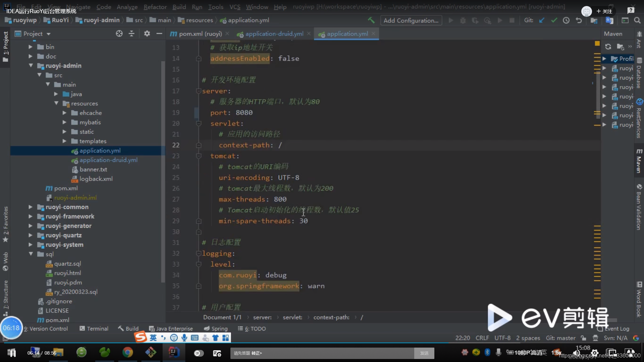Click the Stop square toolbar icon
This screenshot has height=362, width=644.
[x=512, y=20]
